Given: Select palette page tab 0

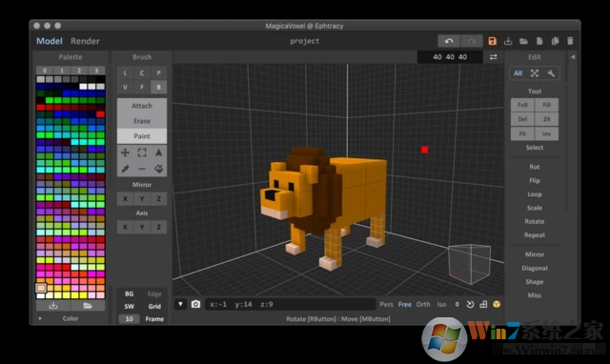Looking at the screenshot, I should 45,71.
